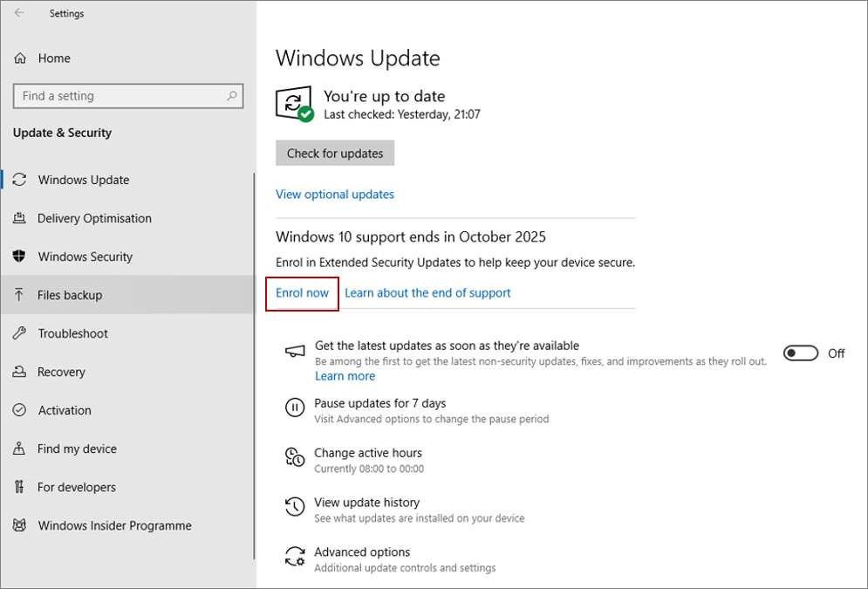This screenshot has width=868, height=589.
Task: Click the Files backup arrow icon
Action: (x=19, y=295)
